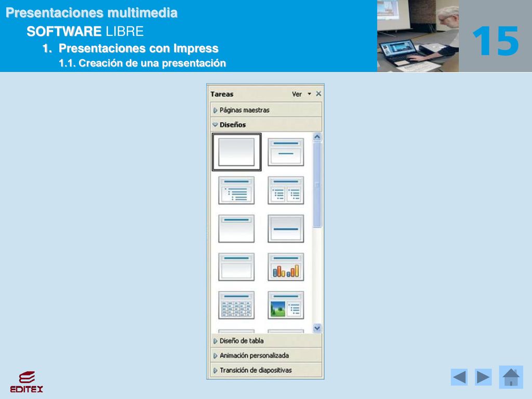
Task: Select the title with empty content box layout
Action: coord(236,267)
